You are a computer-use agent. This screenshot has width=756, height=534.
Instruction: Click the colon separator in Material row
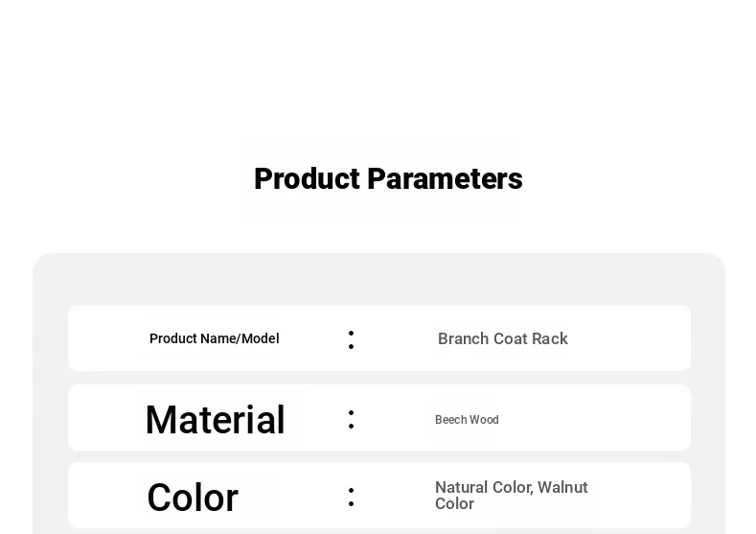click(351, 420)
